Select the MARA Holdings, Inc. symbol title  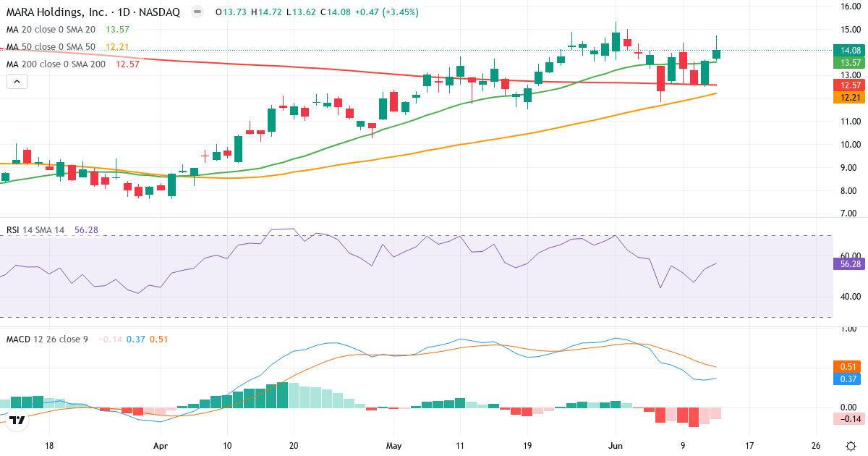[93, 12]
